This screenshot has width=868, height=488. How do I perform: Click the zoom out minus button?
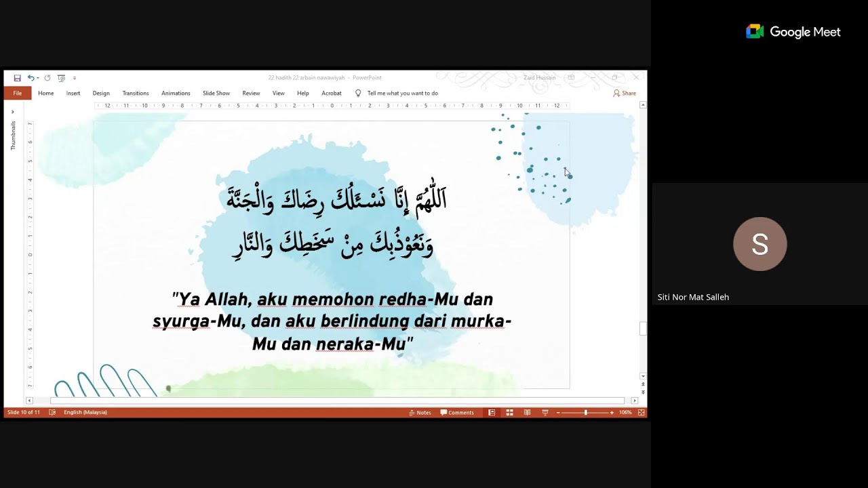(558, 413)
